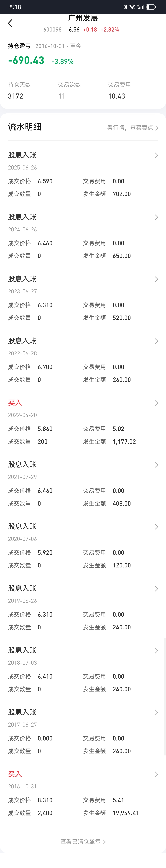Image resolution: width=166 pixels, height=868 pixels.
Task: Tap the back arrow icon
Action: pos(10,23)
